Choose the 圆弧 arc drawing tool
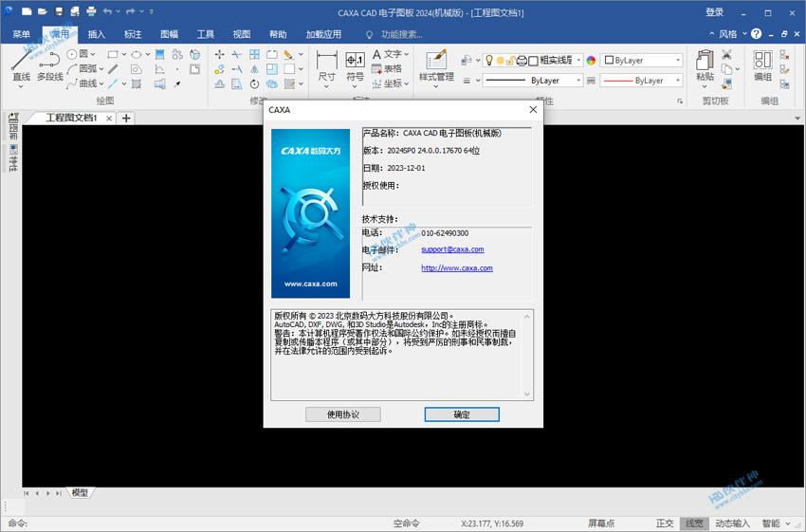Image resolution: width=806 pixels, height=532 pixels. point(84,68)
